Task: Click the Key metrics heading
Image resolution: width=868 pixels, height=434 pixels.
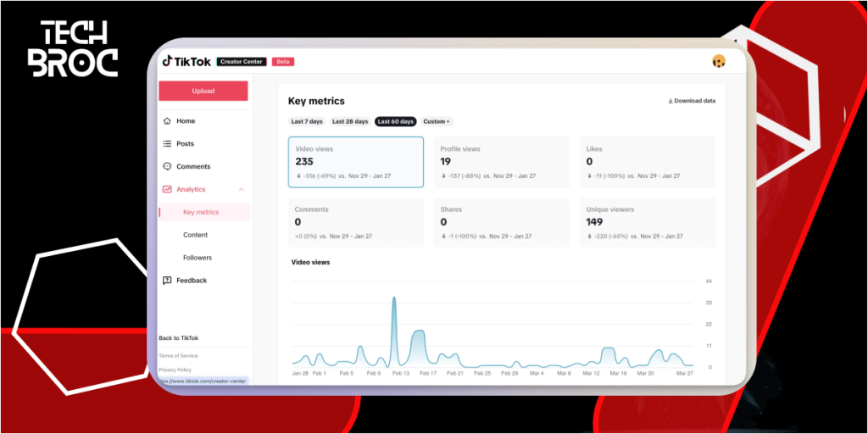Action: click(x=316, y=101)
